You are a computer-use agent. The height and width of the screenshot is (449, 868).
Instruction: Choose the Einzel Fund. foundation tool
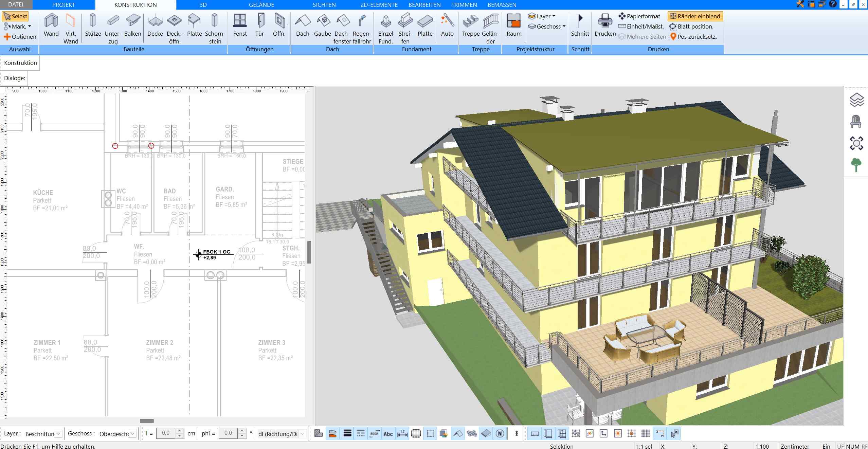point(385,29)
